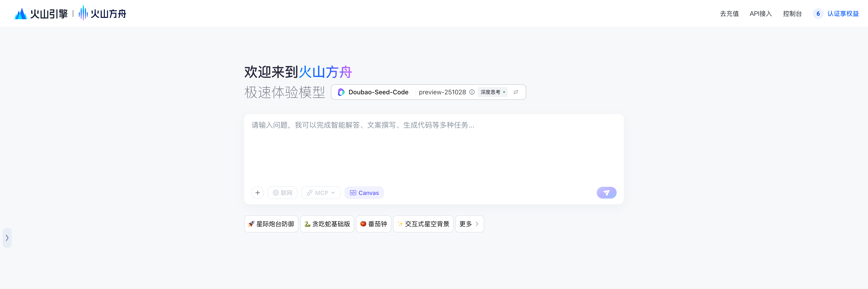Image resolution: width=868 pixels, height=289 pixels.
Task: Open the MCP dropdown menu
Action: 321,193
